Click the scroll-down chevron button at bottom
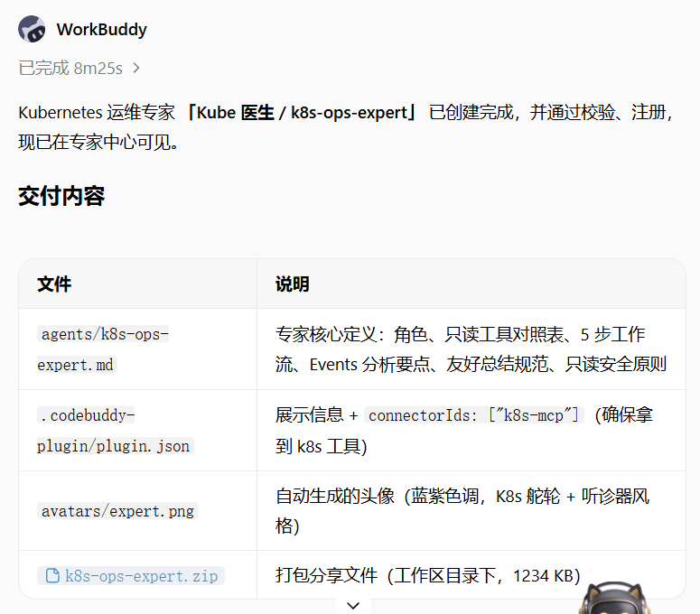 (353, 606)
